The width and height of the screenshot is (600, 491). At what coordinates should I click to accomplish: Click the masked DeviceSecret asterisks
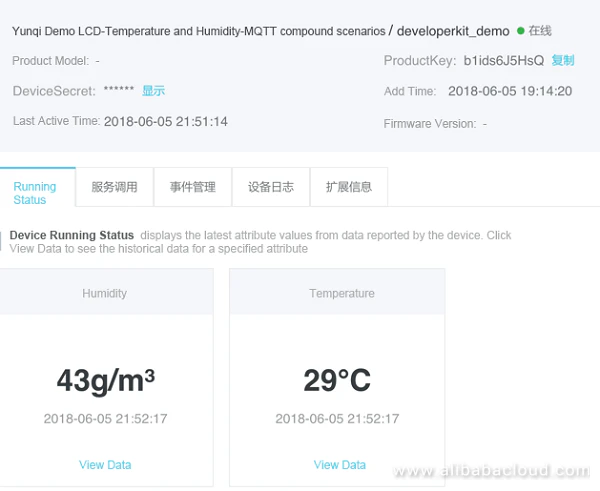point(119,89)
